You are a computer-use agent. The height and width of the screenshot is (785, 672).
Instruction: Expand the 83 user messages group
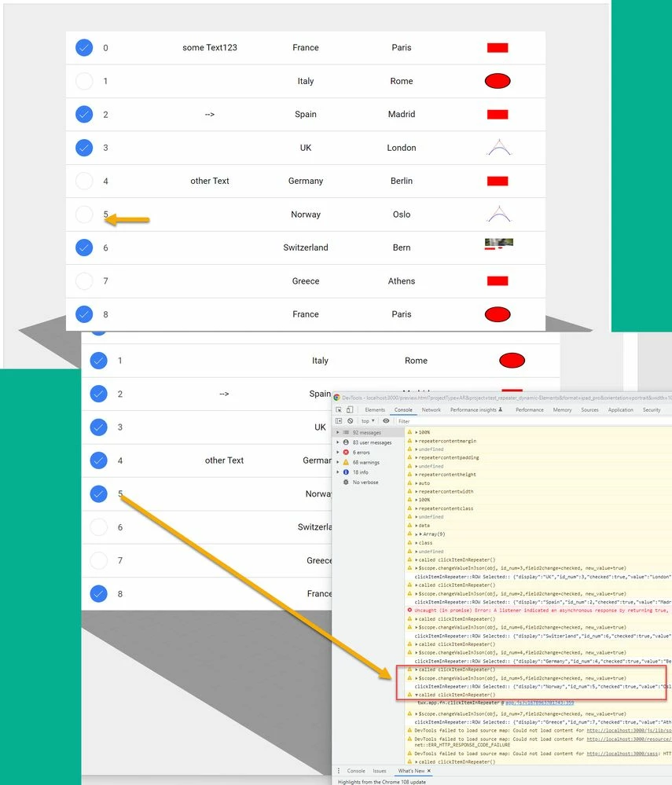coord(337,442)
